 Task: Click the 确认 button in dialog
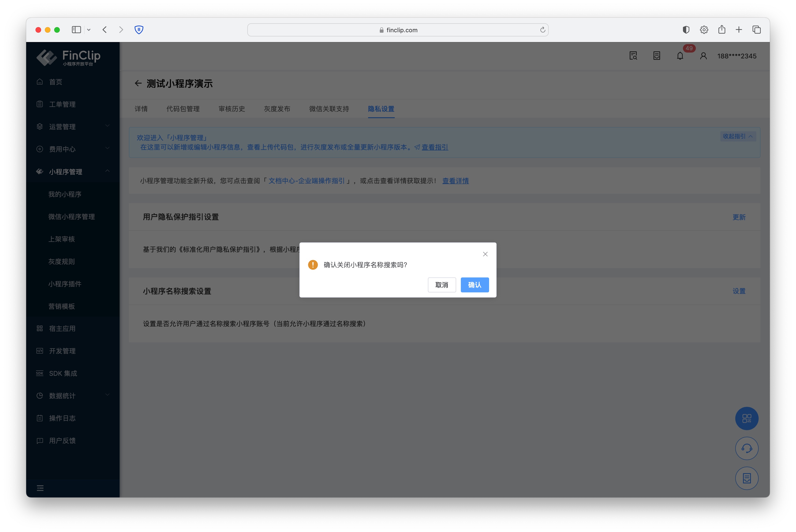(474, 285)
